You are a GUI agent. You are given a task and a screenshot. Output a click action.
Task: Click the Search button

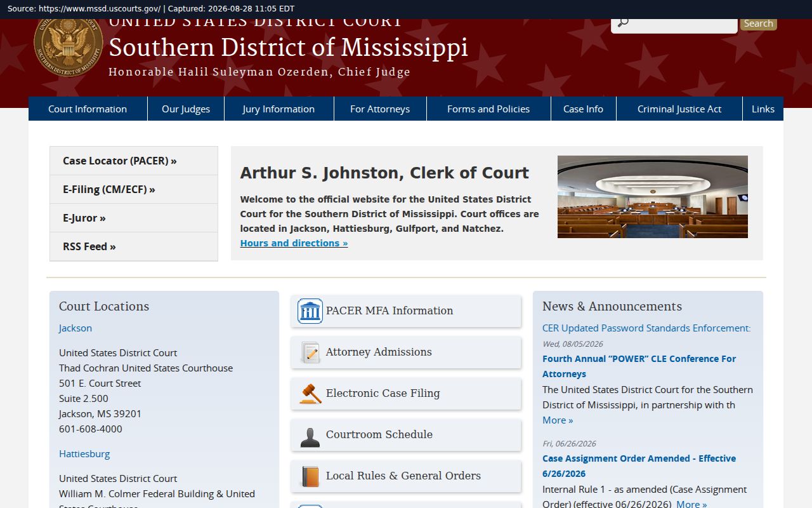(x=759, y=24)
